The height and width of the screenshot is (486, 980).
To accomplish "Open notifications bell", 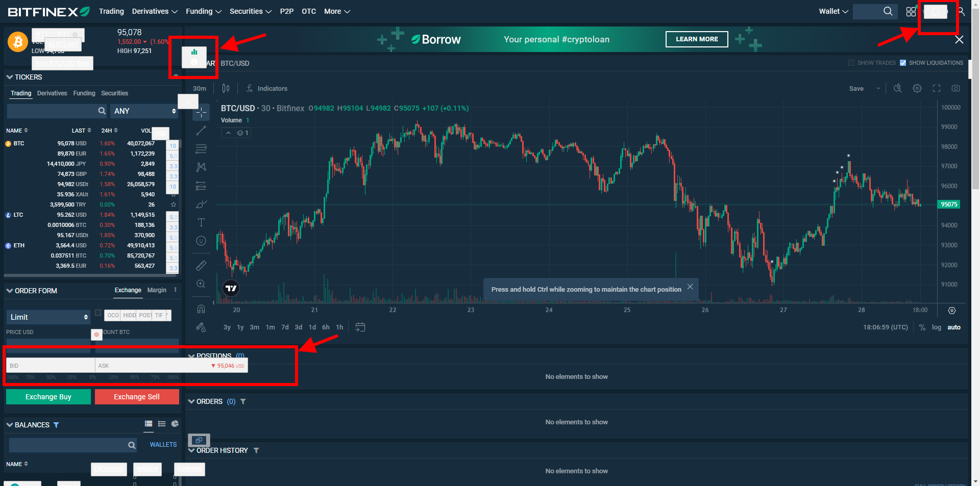I will pyautogui.click(x=936, y=11).
